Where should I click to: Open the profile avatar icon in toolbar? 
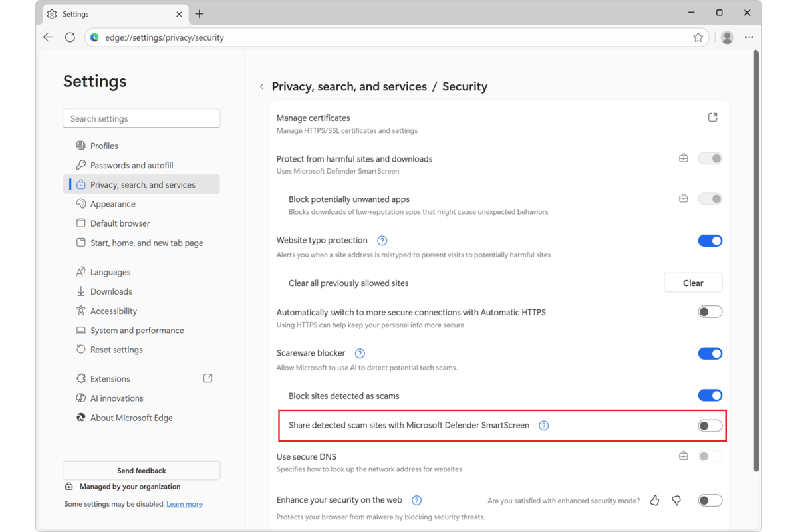tap(727, 38)
